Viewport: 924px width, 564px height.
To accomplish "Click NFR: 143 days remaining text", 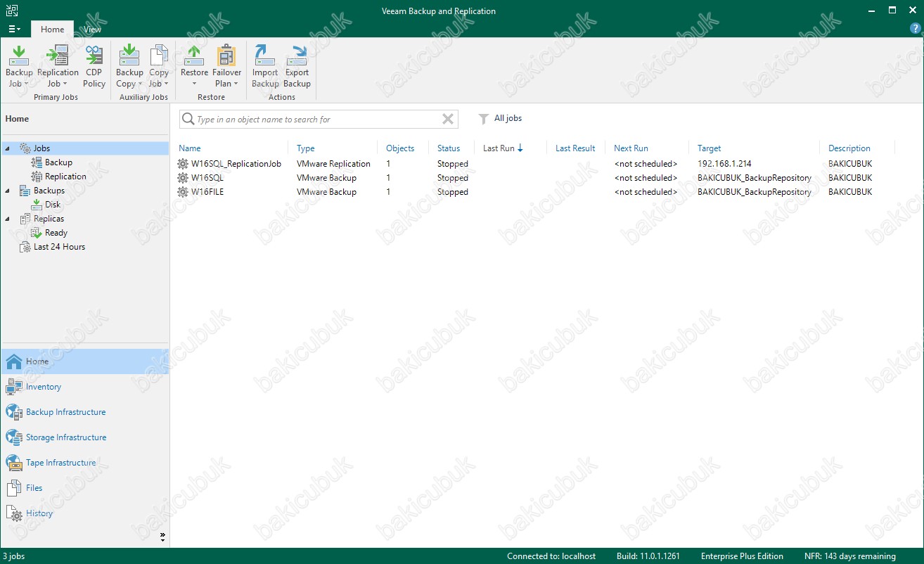I will click(x=850, y=556).
